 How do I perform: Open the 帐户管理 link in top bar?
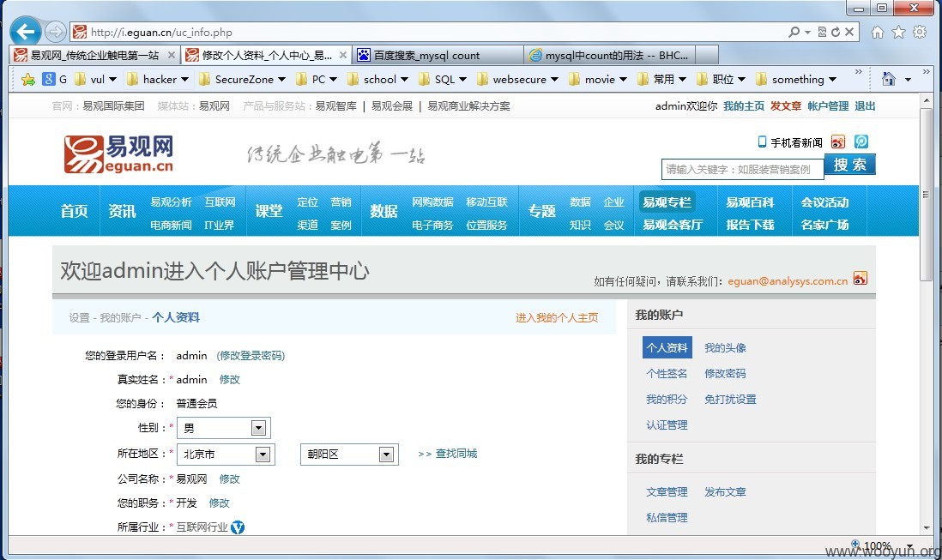point(828,106)
